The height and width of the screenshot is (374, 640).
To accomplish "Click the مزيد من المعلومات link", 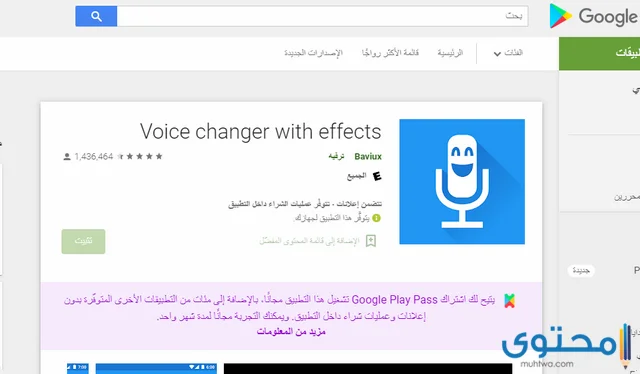I will tap(291, 332).
